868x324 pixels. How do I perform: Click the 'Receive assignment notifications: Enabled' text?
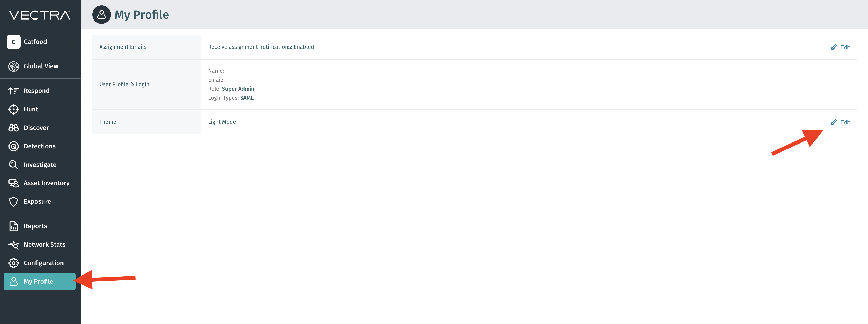click(x=261, y=47)
